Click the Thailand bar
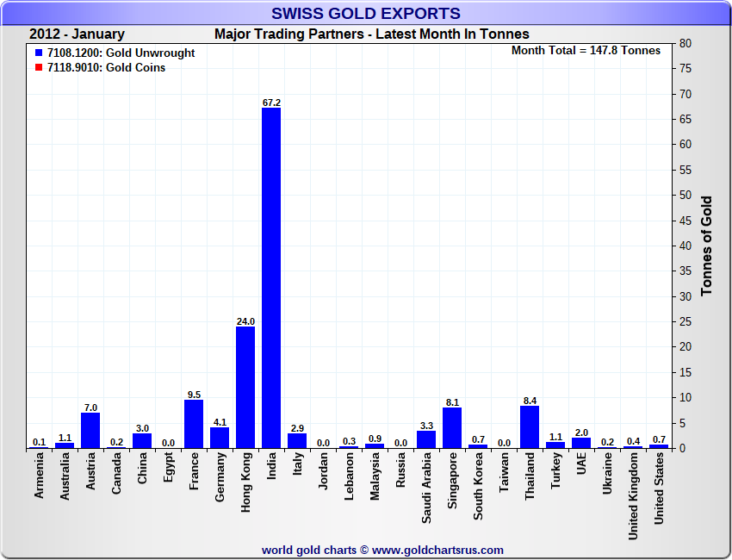 tap(530, 426)
